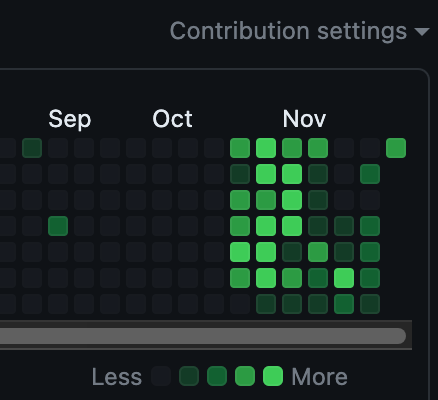Select the top square in first green November column
This screenshot has width=438, height=400.
click(240, 148)
